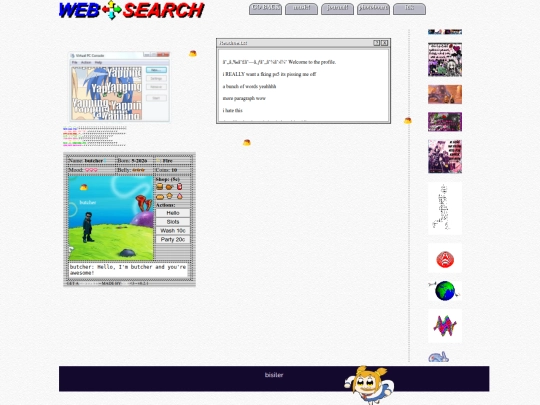This screenshot has height=405, width=540.
Task: Open the white vertical text-art thumbnail
Action: 445,208
